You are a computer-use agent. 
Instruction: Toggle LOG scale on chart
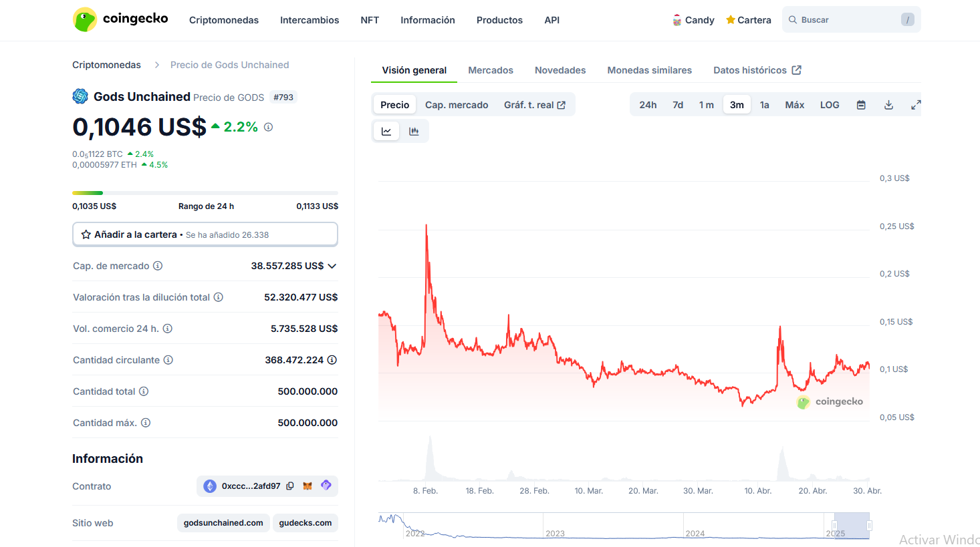[x=830, y=105]
